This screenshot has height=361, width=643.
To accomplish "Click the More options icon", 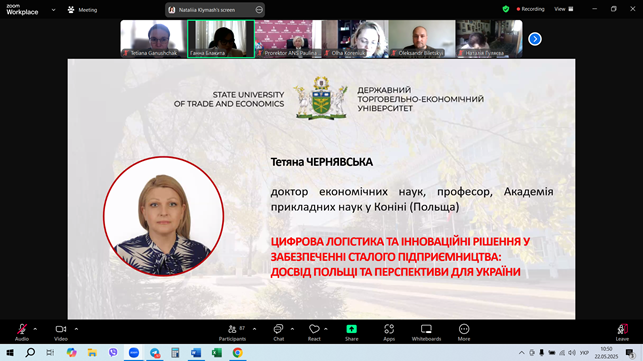I will point(464,332).
